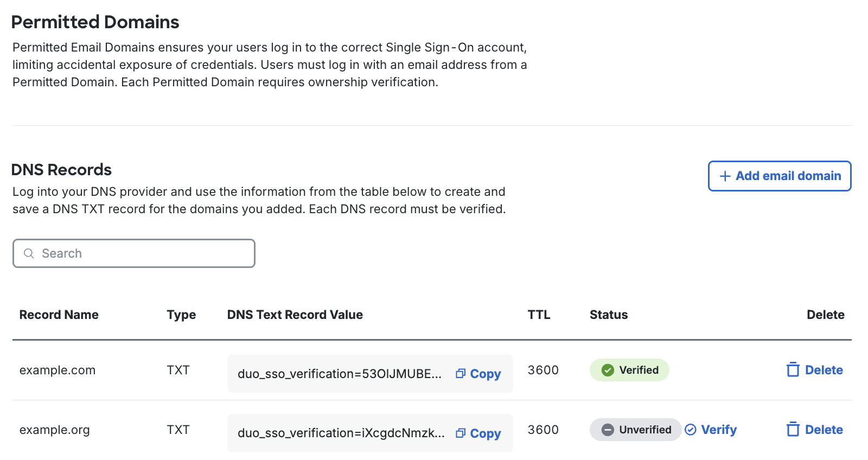Verify the example.org domain via Verify link

tap(719, 430)
